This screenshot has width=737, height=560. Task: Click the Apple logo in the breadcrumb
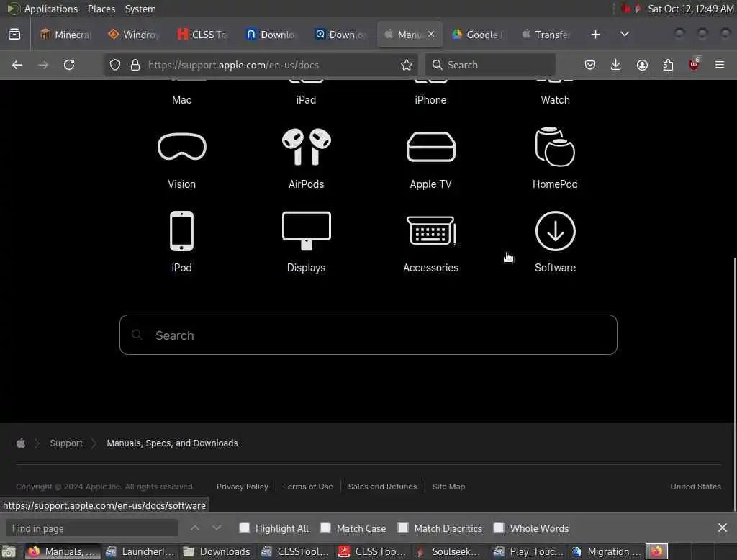[21, 443]
